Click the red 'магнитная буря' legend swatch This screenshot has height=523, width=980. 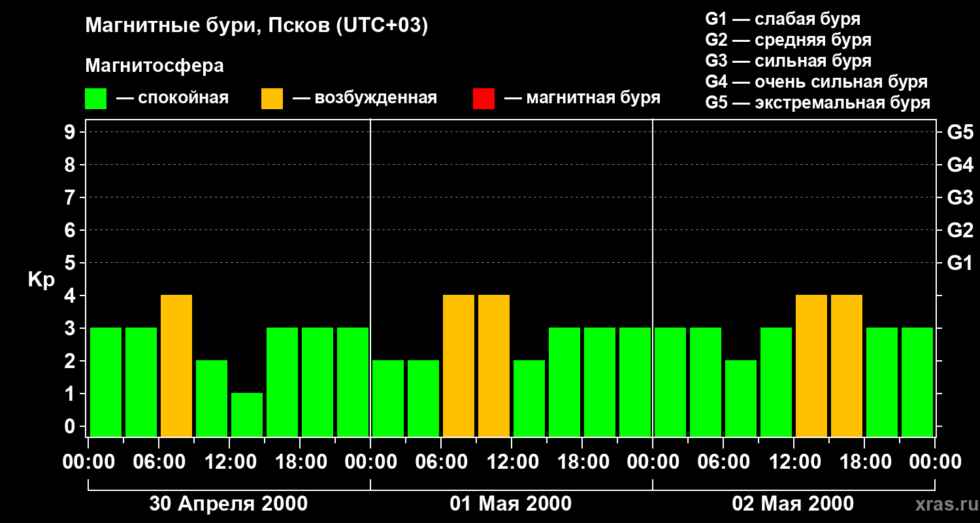[484, 99]
